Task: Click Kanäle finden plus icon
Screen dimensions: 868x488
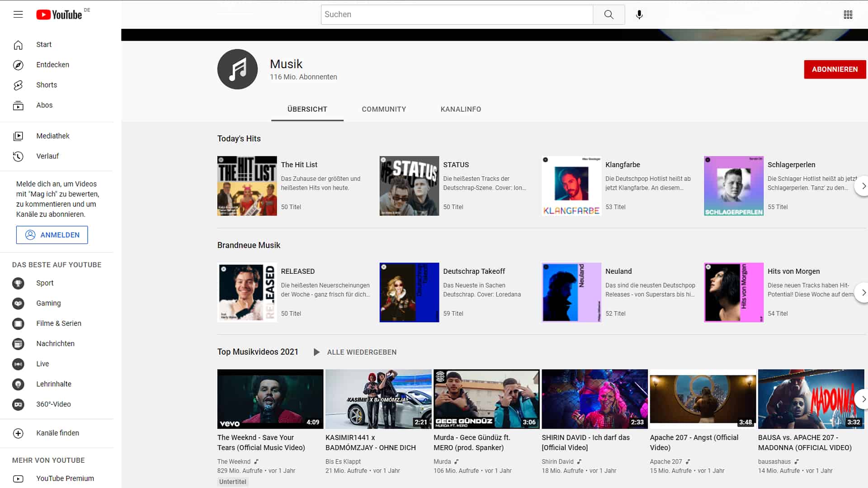Action: (18, 433)
